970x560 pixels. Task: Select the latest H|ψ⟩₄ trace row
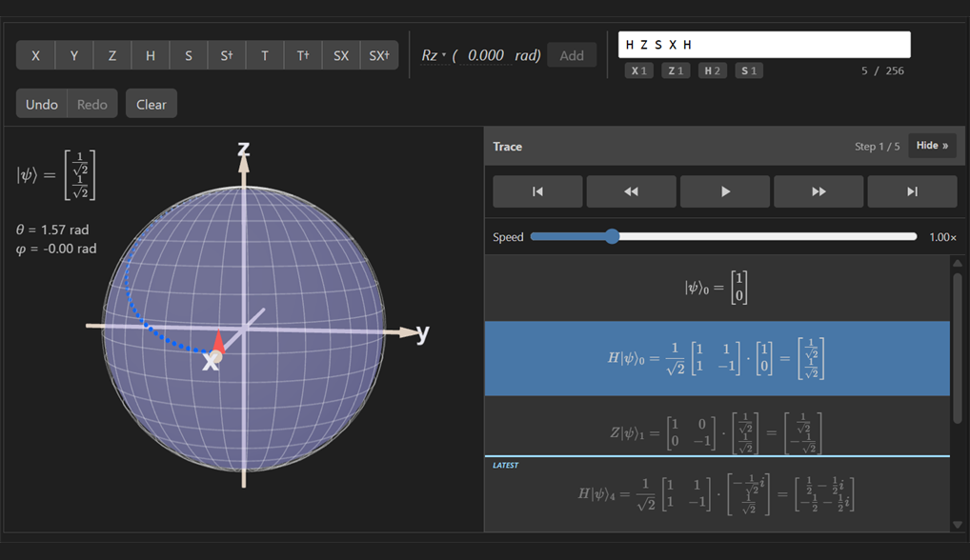[717, 494]
